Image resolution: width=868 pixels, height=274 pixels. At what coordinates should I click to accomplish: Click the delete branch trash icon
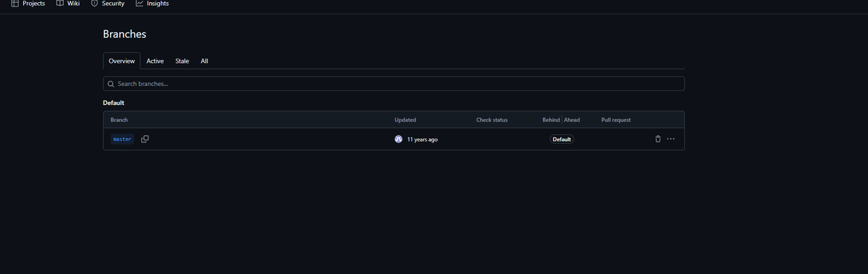coord(658,139)
